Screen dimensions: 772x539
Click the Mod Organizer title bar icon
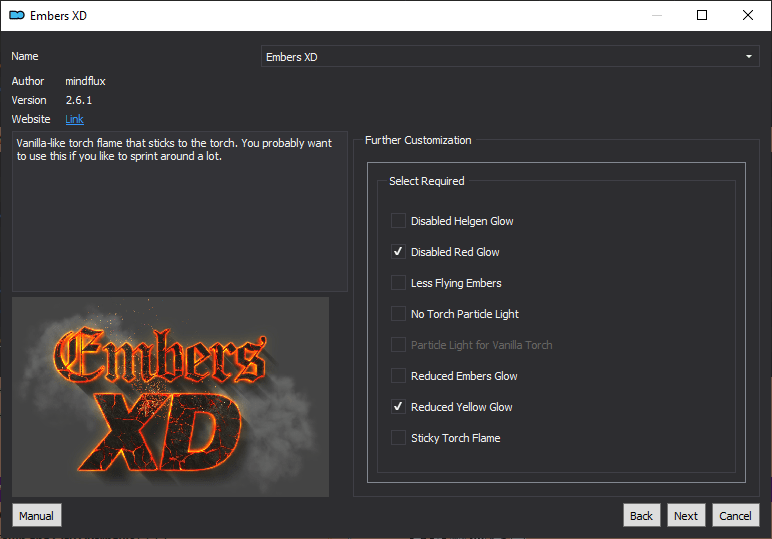17,15
